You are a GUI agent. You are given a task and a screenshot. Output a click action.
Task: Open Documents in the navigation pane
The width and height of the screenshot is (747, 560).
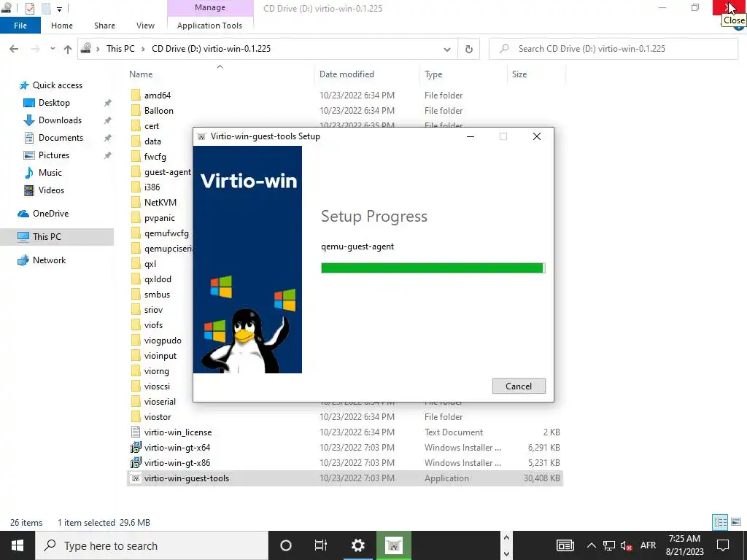tap(61, 138)
